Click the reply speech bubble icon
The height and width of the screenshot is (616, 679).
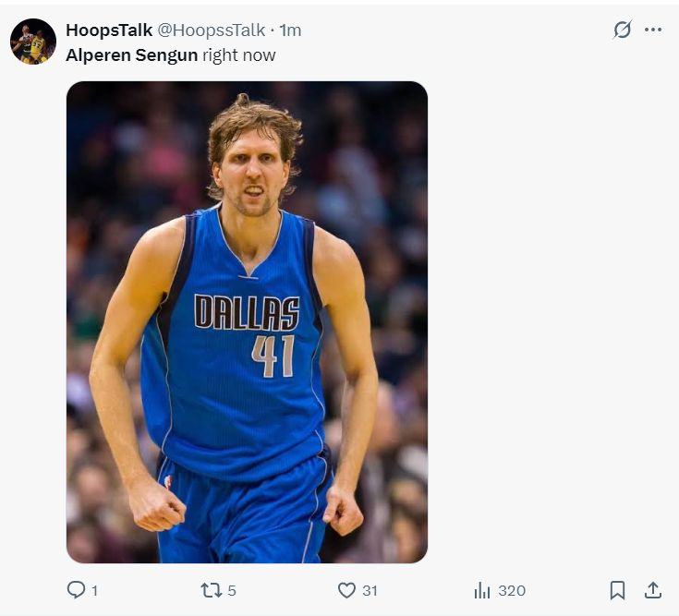pos(76,590)
